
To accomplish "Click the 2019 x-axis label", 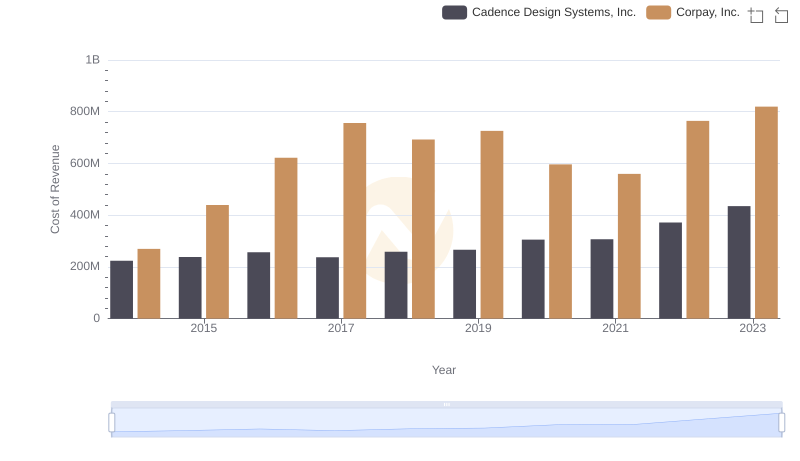I will click(478, 328).
